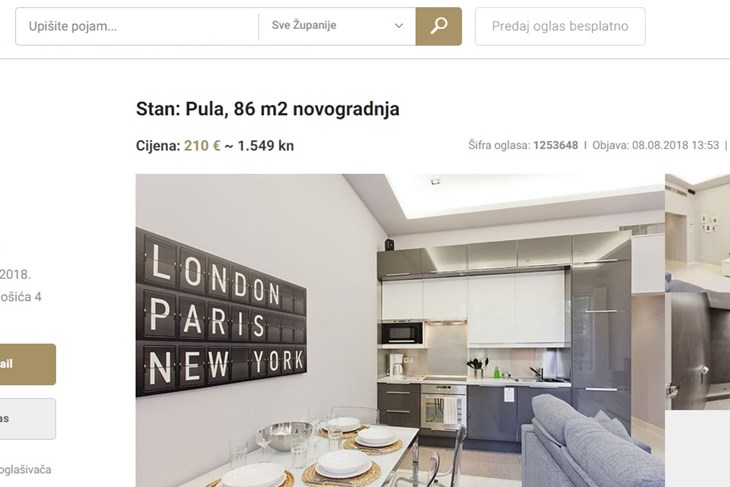Screen dimensions: 730x487
Task: Focus the Upišite pojam search field
Action: 137,26
